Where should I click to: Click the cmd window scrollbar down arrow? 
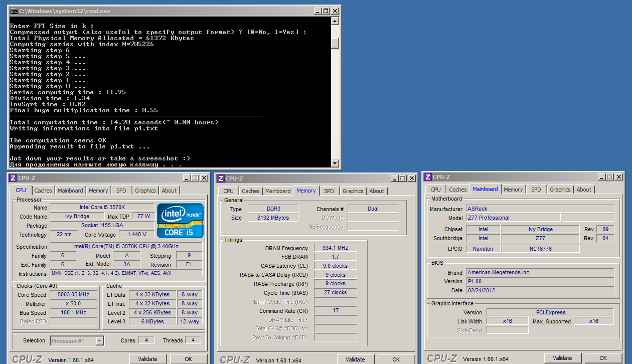click(335, 163)
